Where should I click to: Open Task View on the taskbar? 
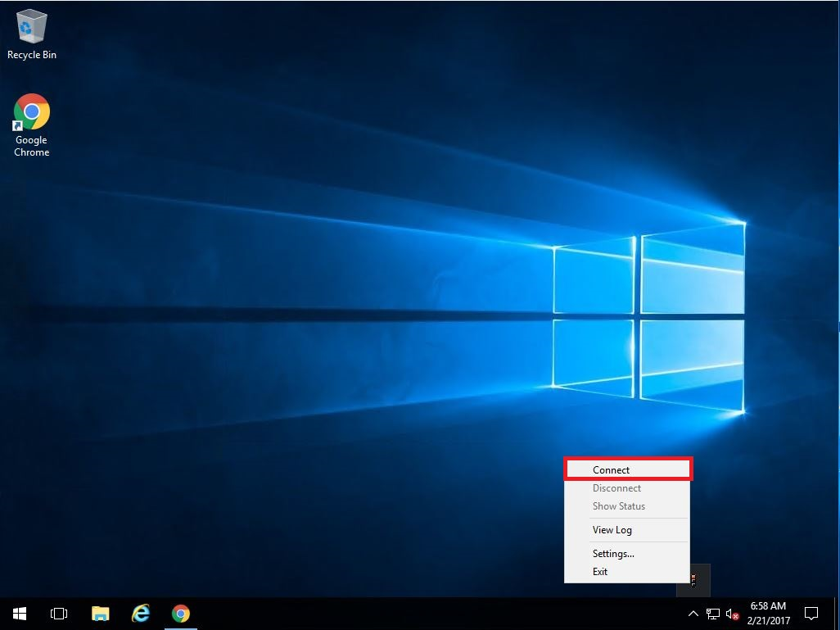pos(59,614)
